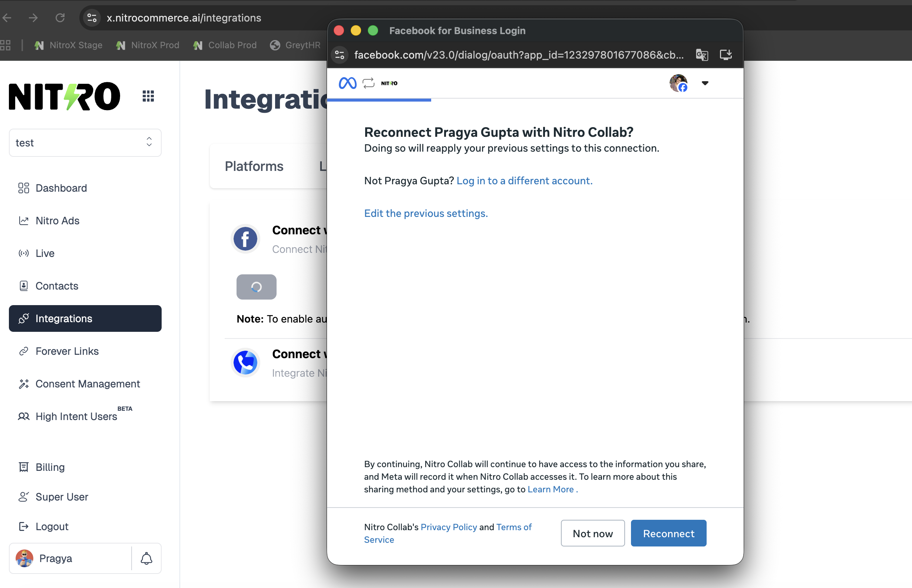Close the Facebook for Business Login window
The width and height of the screenshot is (912, 588).
tap(338, 30)
